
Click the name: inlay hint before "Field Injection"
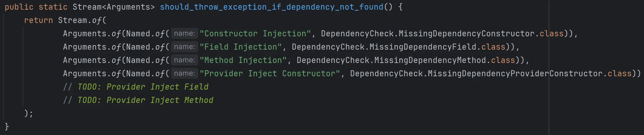184,47
